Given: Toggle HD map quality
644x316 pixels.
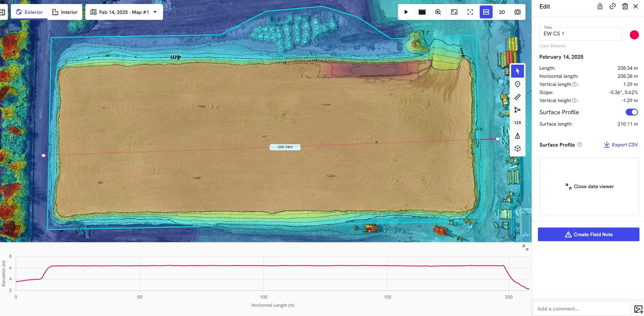Looking at the screenshot, I should pos(486,12).
